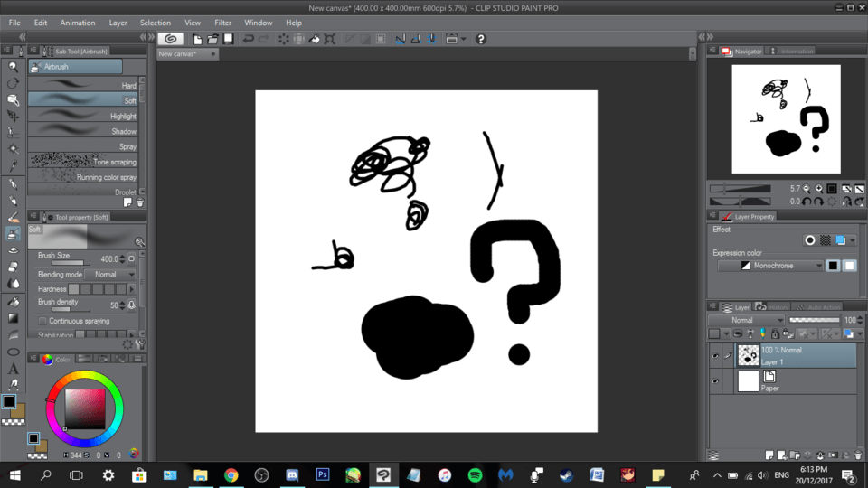This screenshot has height=488, width=868.
Task: Open the Filter menu
Action: [223, 23]
